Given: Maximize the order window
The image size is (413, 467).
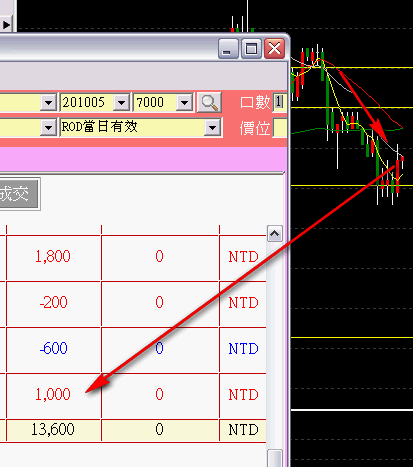Looking at the screenshot, I should (251, 49).
